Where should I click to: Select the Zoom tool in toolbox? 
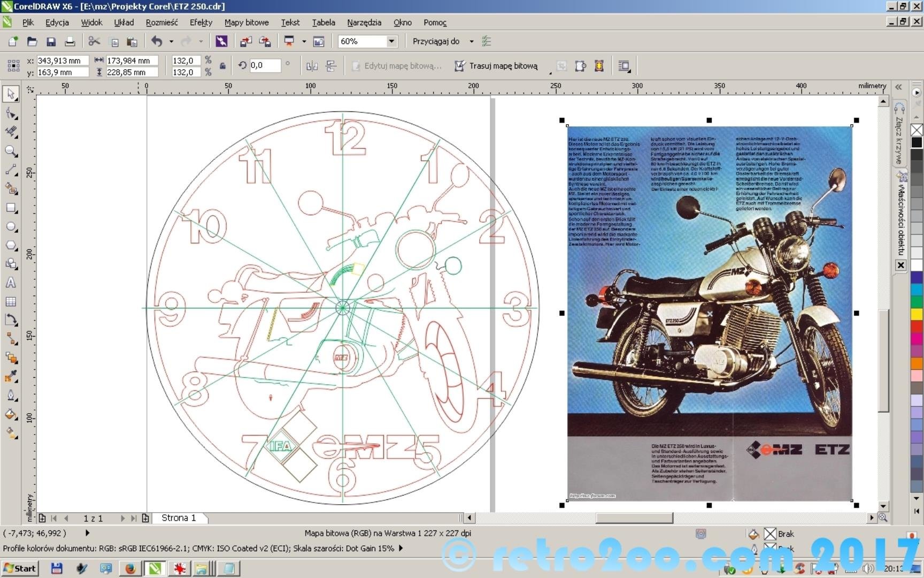11,151
